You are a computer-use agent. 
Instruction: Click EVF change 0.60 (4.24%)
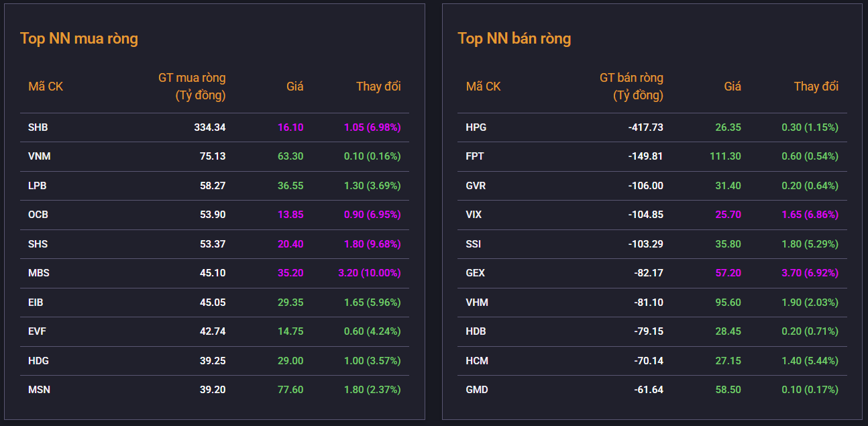(372, 331)
